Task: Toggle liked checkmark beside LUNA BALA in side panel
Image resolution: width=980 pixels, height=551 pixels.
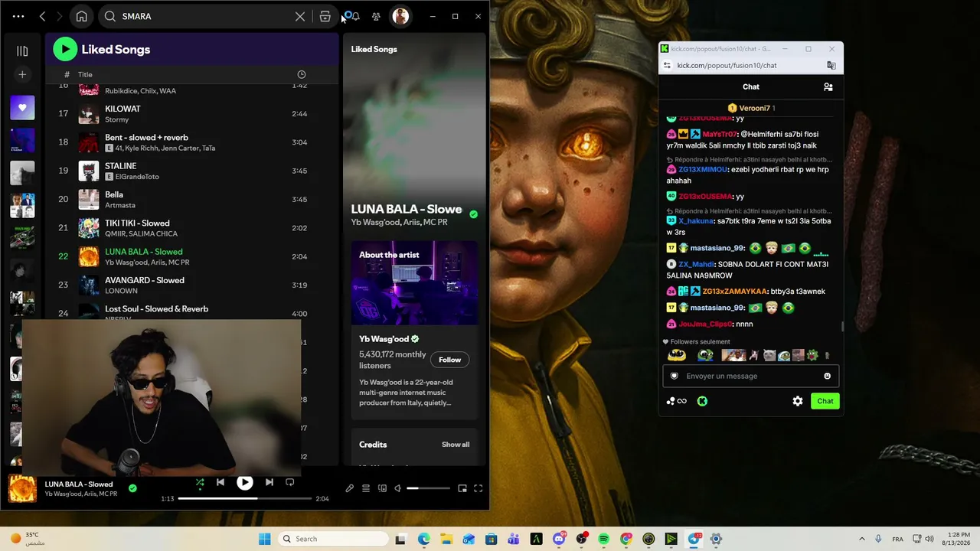Action: pos(473,215)
